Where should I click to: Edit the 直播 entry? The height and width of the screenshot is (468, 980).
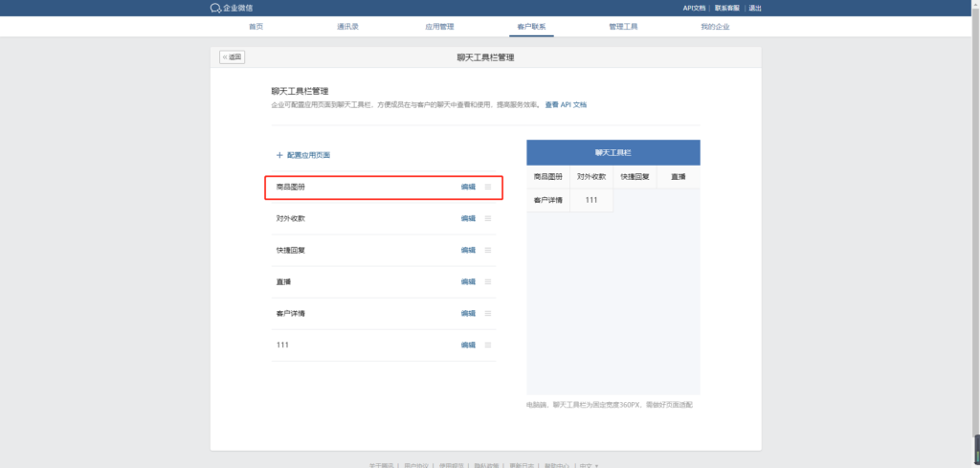(x=468, y=281)
